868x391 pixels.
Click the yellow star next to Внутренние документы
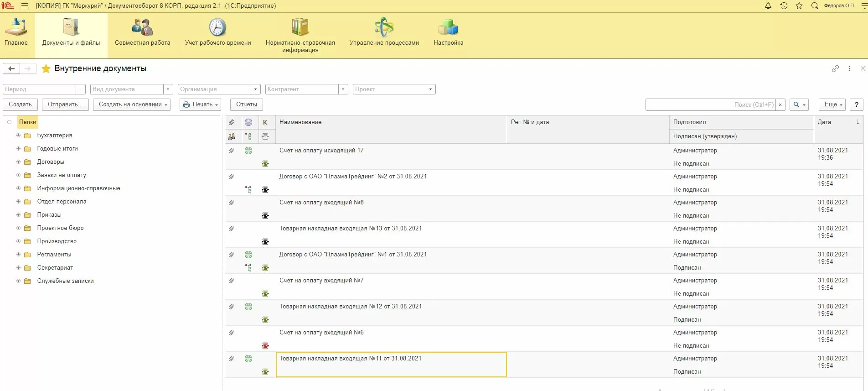coord(46,69)
